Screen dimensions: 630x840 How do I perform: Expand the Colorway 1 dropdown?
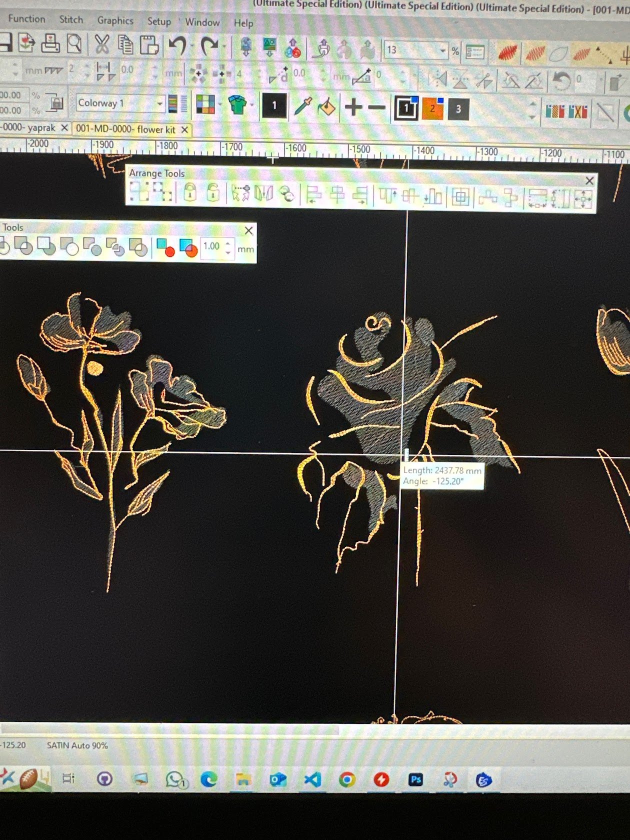(160, 104)
